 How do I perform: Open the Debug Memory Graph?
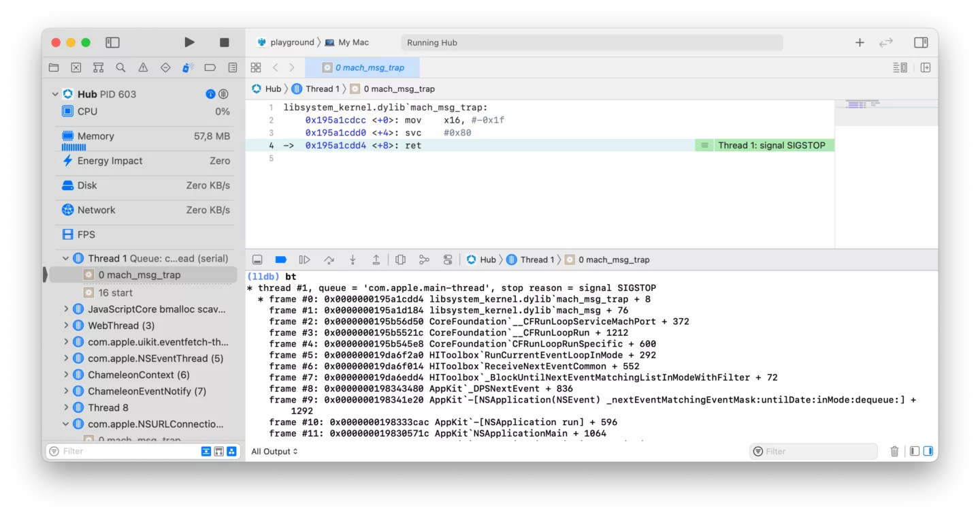(x=424, y=260)
